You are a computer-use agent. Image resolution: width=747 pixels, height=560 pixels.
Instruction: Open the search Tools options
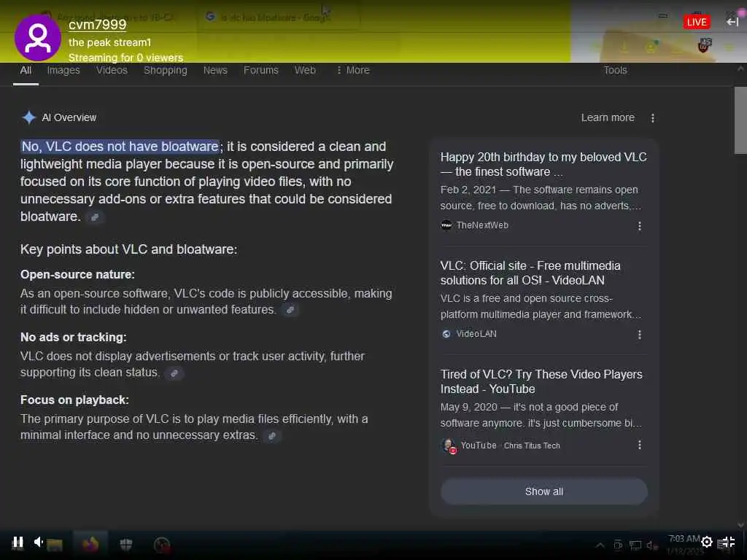pyautogui.click(x=615, y=71)
